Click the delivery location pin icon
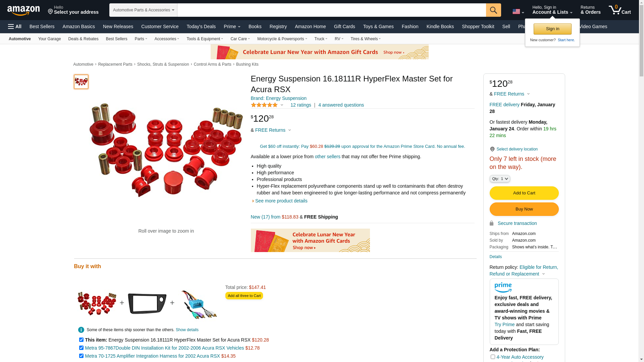 pos(492,149)
